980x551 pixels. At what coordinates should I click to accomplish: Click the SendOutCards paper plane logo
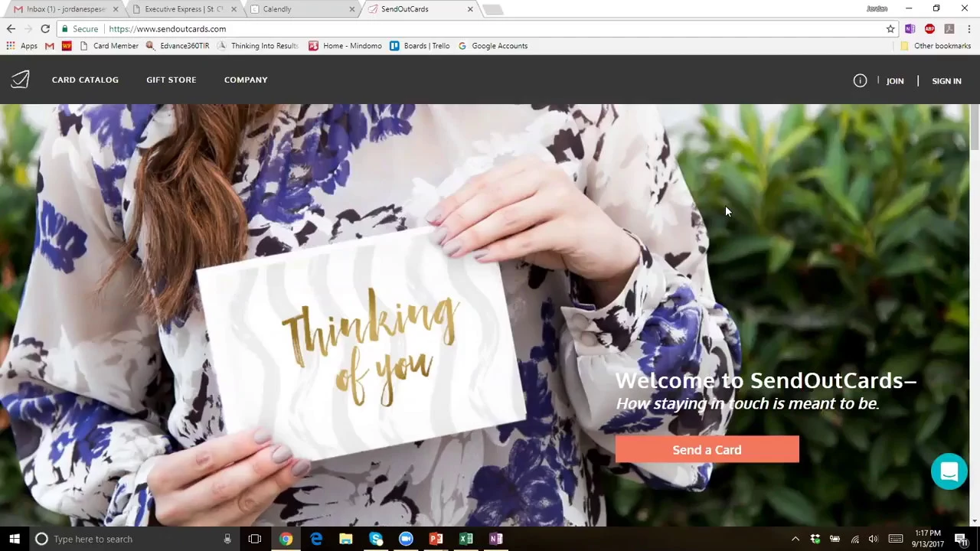[20, 80]
